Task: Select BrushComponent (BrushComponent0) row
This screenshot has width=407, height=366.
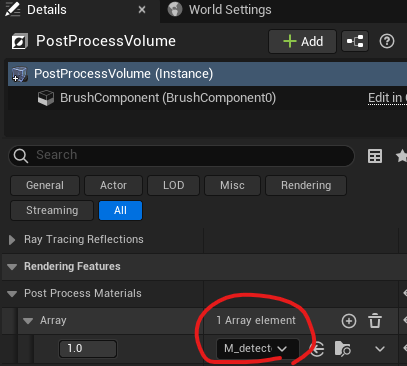Action: click(x=207, y=98)
